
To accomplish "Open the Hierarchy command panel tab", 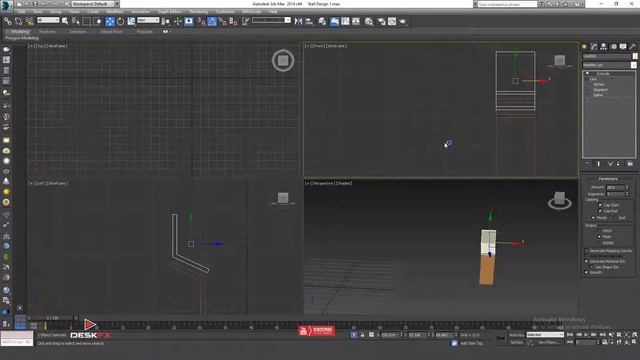I will pos(603,47).
